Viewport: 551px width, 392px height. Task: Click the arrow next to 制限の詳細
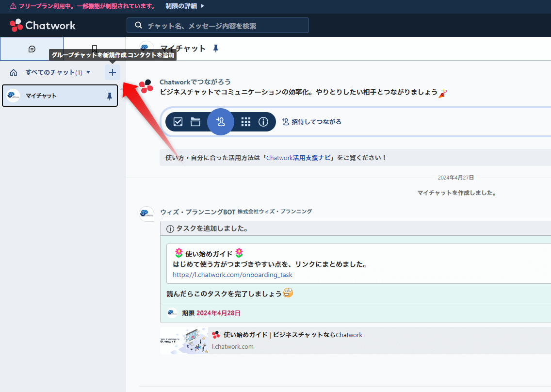(x=202, y=6)
